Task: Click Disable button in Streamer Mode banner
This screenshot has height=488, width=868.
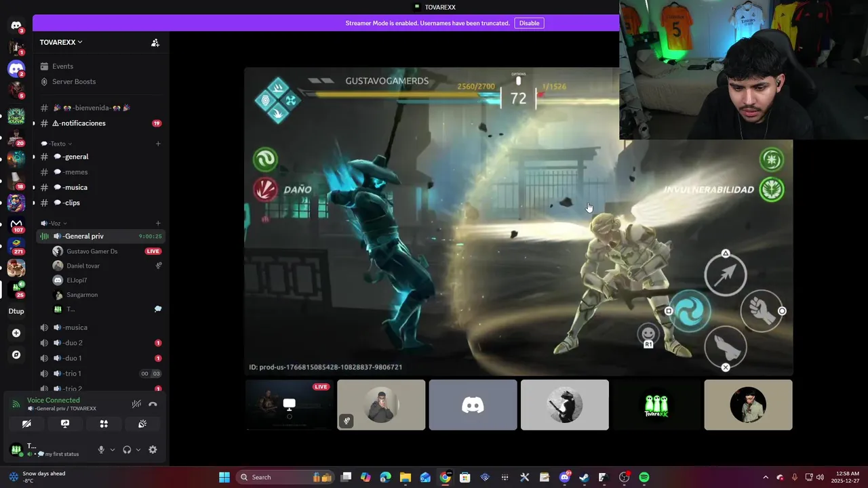Action: click(x=529, y=23)
